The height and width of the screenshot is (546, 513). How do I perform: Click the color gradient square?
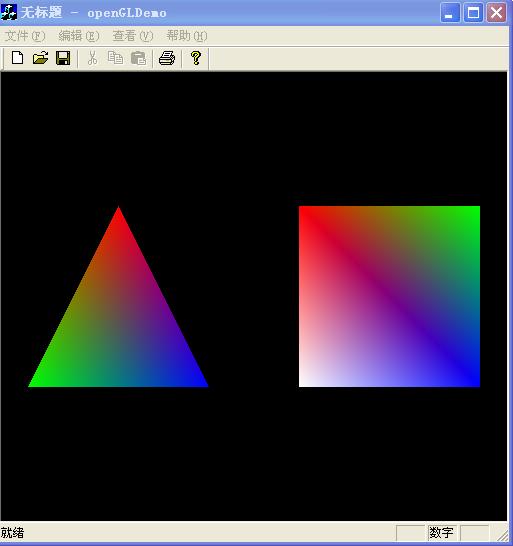tap(389, 296)
